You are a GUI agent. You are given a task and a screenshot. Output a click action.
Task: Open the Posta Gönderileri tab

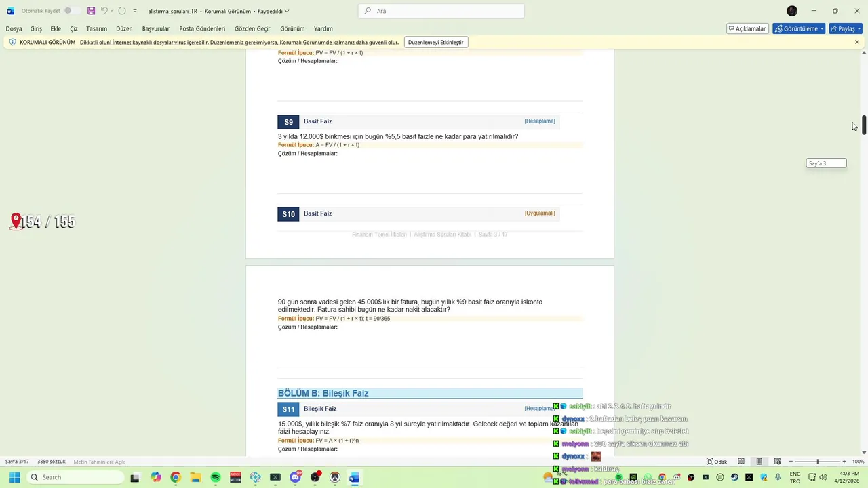pyautogui.click(x=202, y=28)
